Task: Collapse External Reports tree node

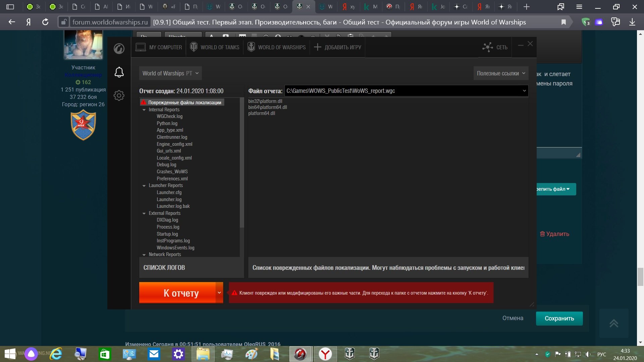Action: click(144, 214)
